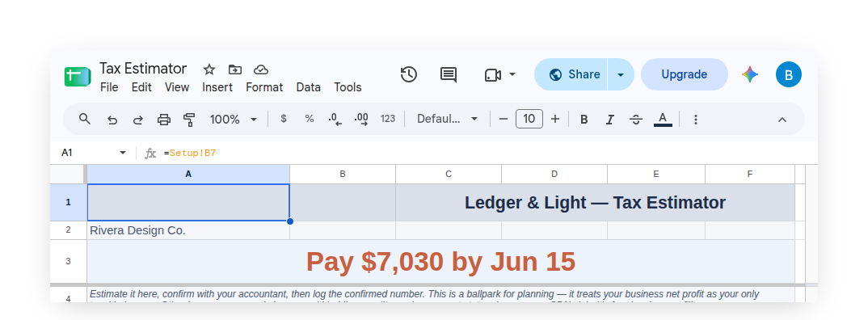
Task: Toggle strikethrough formatting
Action: click(636, 120)
